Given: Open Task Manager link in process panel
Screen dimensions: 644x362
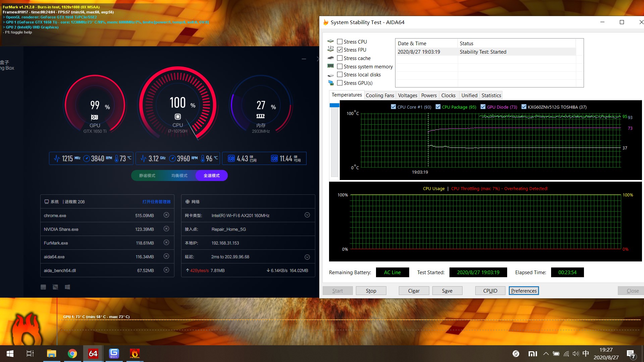Looking at the screenshot, I should (x=156, y=202).
